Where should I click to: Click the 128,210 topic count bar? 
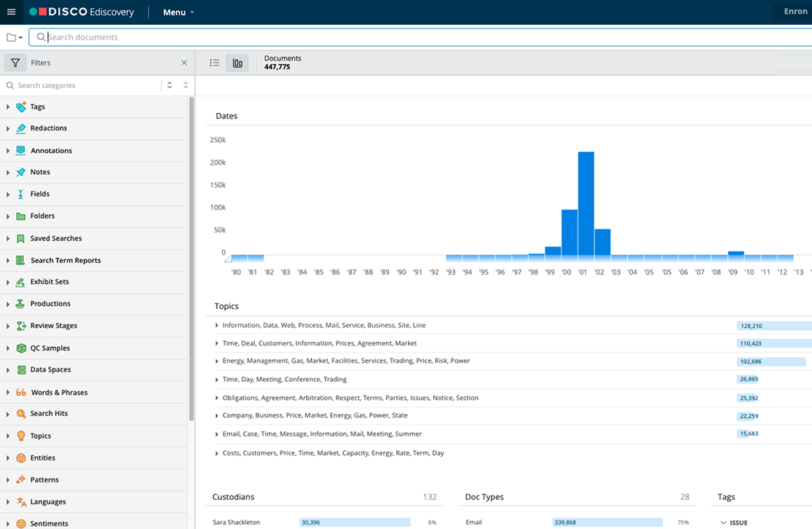point(774,326)
